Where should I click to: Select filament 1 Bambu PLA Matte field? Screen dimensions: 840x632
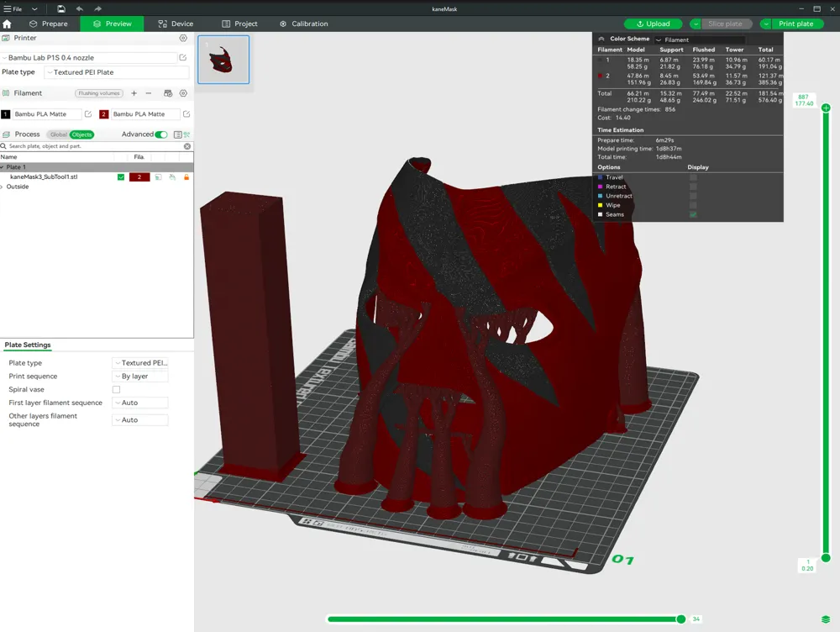click(46, 114)
